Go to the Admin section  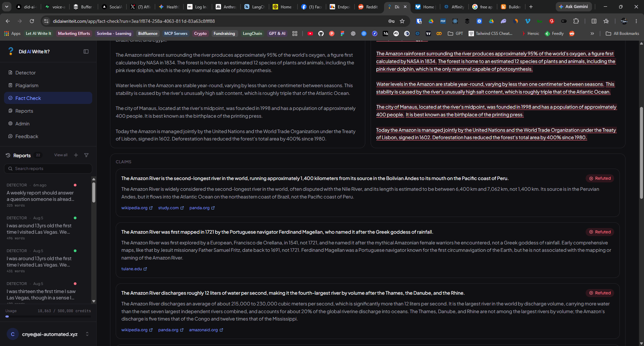click(48, 124)
